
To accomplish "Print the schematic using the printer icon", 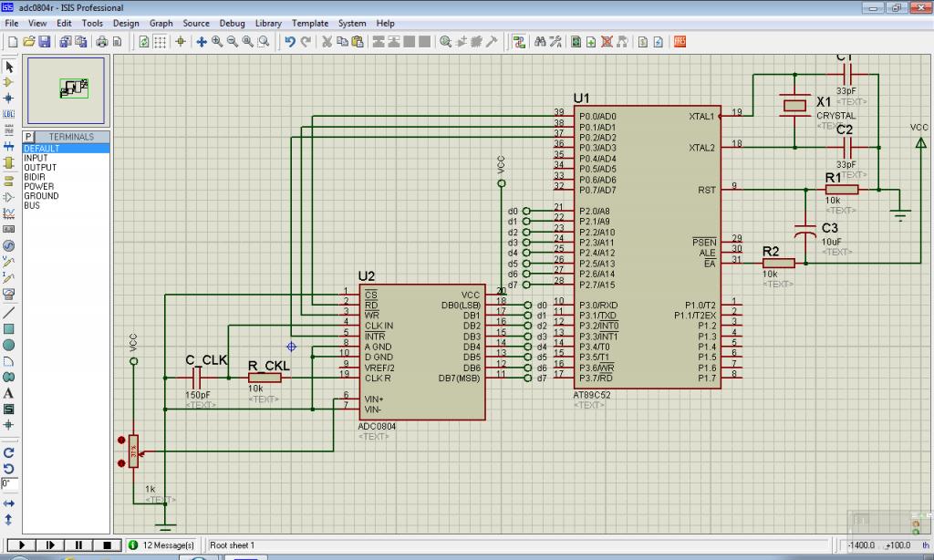I will click(102, 42).
